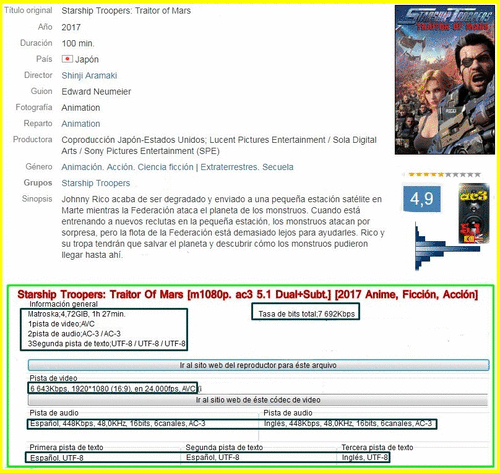
Task: Select 'Español, UTF-8' under Primera pista de texto
Action: (x=57, y=458)
